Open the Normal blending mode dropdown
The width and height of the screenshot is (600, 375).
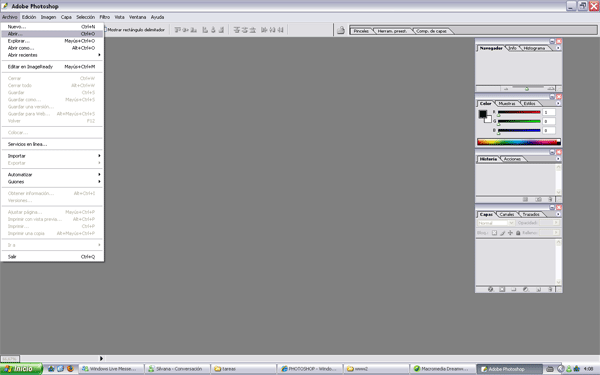pos(496,223)
